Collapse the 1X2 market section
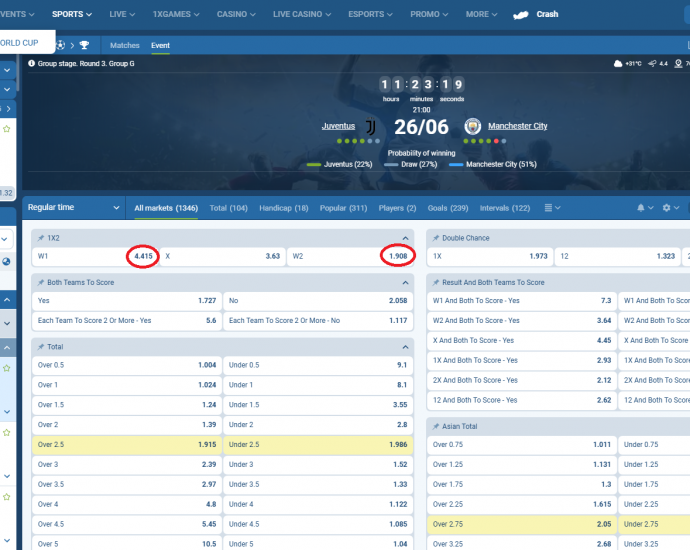Screen dimensions: 690x550 point(405,238)
